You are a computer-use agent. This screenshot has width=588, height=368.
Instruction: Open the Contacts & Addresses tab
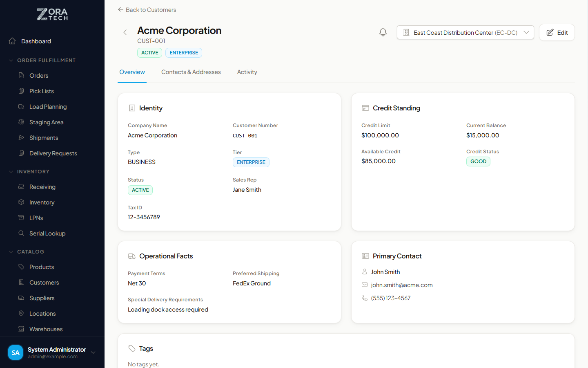[191, 72]
